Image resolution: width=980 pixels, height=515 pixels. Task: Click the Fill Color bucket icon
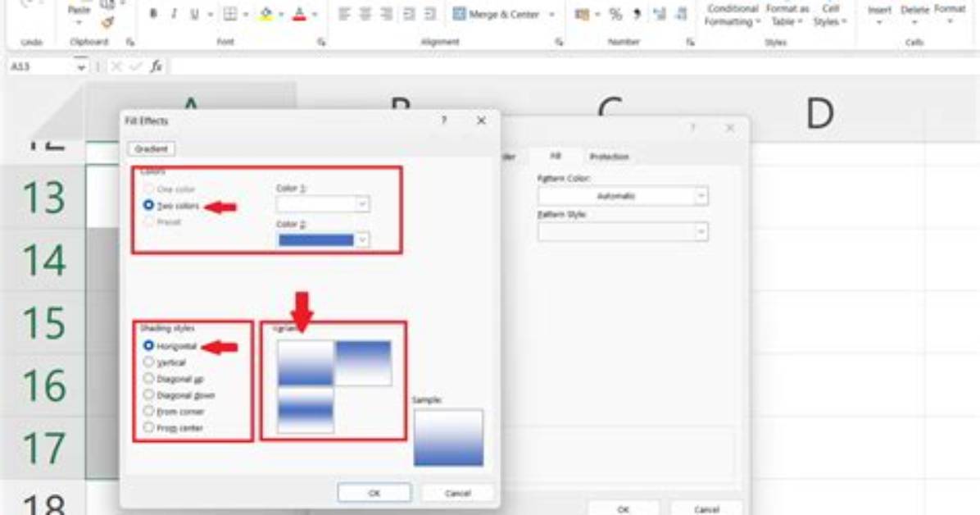click(x=265, y=14)
